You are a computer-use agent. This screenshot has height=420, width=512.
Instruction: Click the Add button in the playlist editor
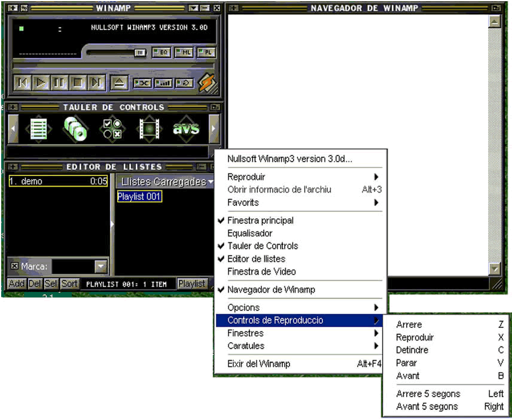(x=17, y=284)
